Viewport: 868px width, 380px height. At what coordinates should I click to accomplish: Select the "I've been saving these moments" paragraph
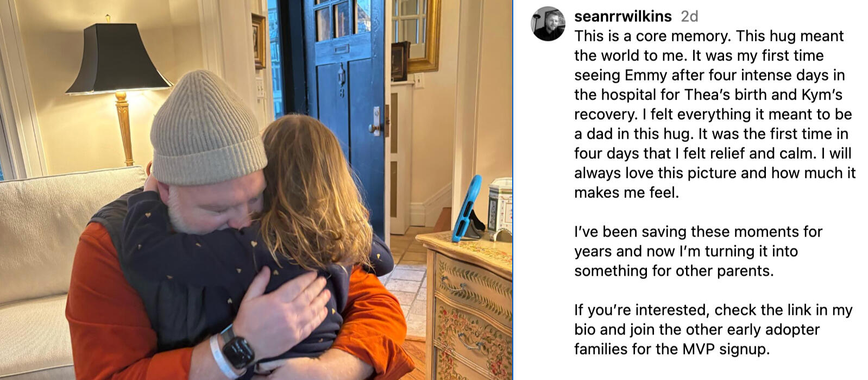(x=698, y=251)
